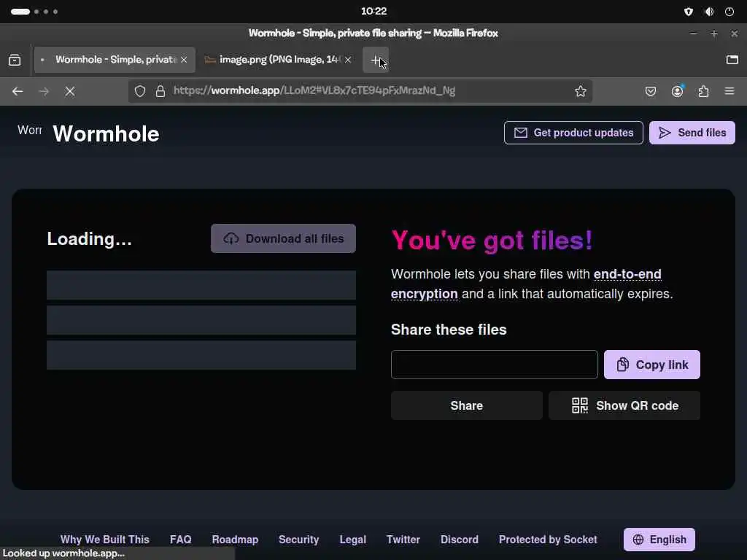The height and width of the screenshot is (560, 747).
Task: Click the Share button
Action: click(467, 405)
